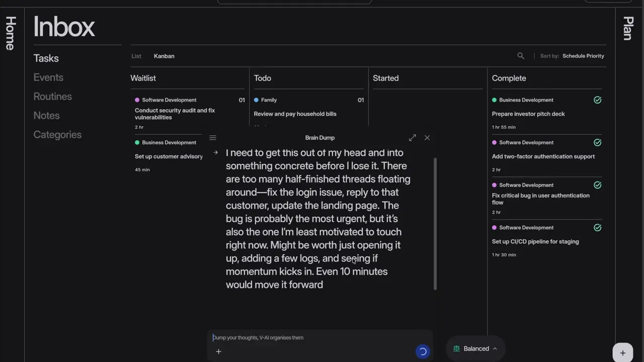Expand the Brain Dump panel to fullscreen
Image resolution: width=644 pixels, height=362 pixels.
(413, 137)
